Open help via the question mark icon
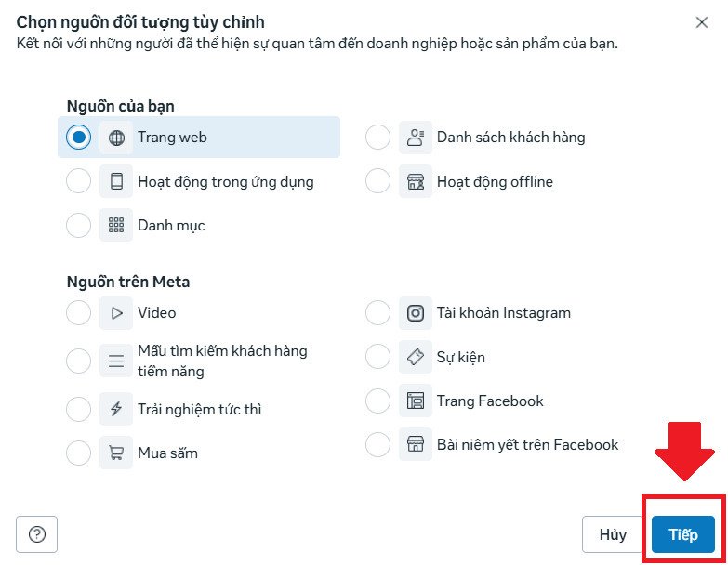Image resolution: width=728 pixels, height=565 pixels. pyautogui.click(x=37, y=534)
